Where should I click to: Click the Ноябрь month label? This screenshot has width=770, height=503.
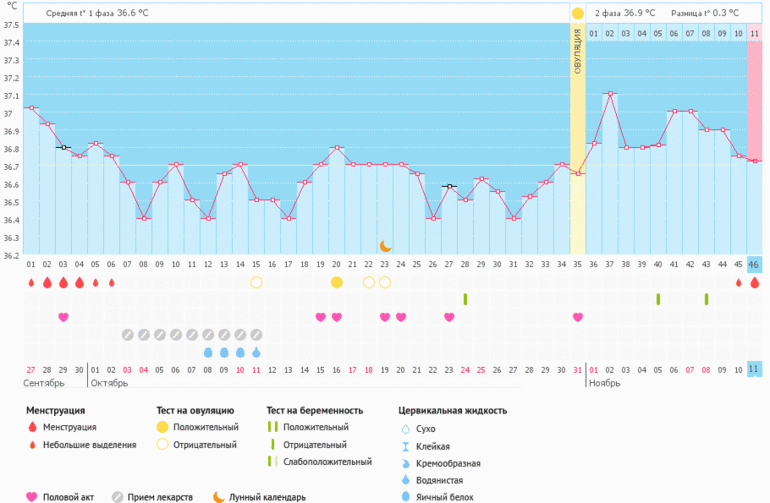(x=605, y=383)
